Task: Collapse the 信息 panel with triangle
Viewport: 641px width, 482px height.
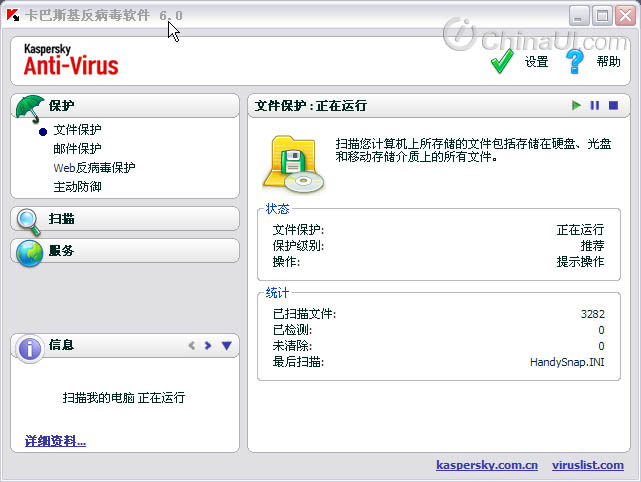Action: tap(226, 346)
